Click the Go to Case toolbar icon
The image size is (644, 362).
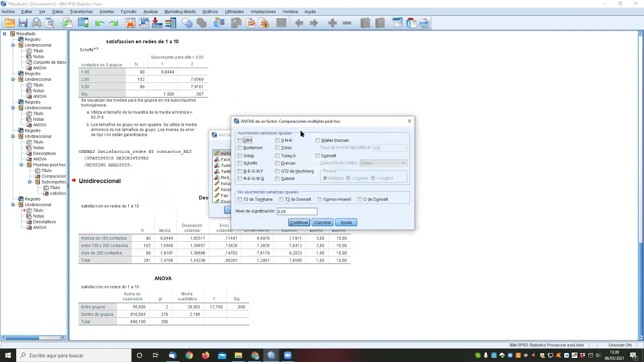[144, 23]
